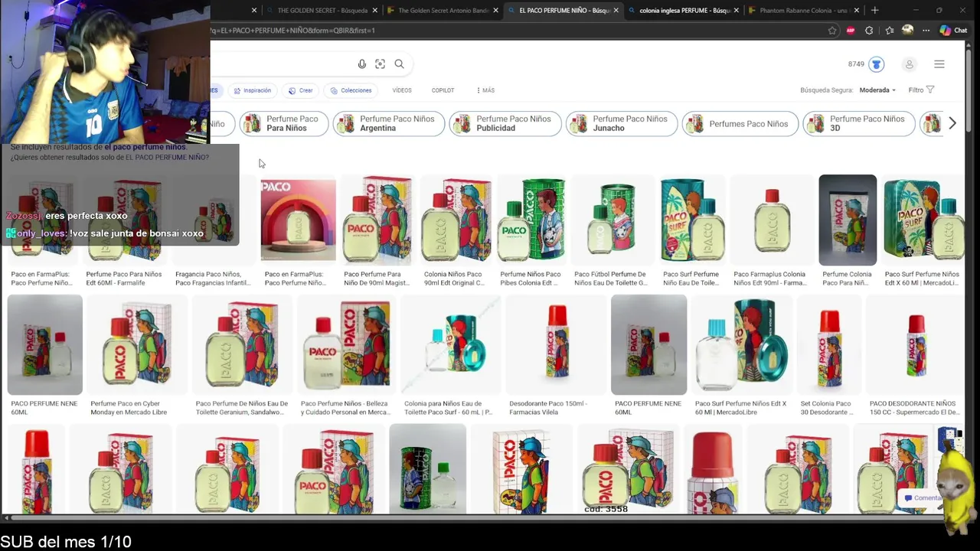Open the browser extensions icon
The width and height of the screenshot is (980, 551).
click(869, 31)
